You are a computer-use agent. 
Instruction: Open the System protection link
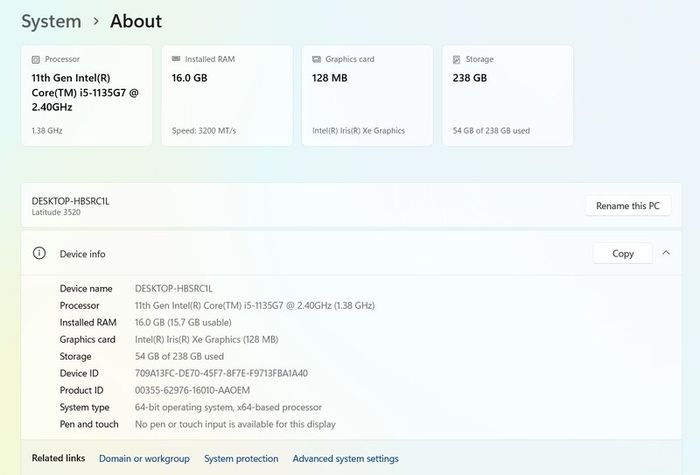241,458
